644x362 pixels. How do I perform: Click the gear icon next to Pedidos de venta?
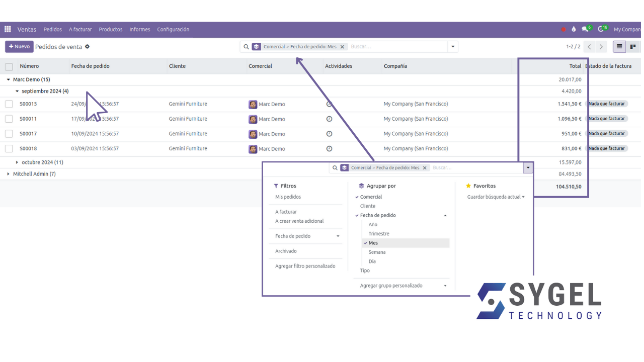[86, 46]
